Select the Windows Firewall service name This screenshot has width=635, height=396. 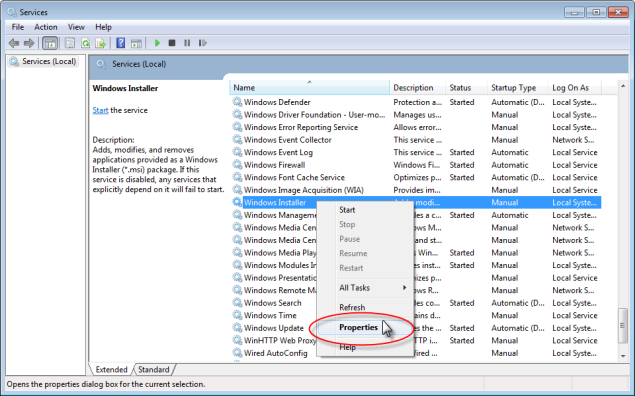point(275,165)
